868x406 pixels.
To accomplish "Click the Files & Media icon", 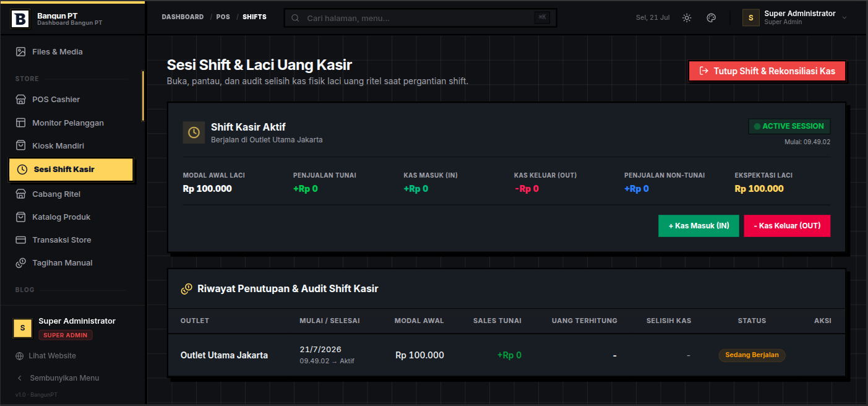I will point(21,52).
